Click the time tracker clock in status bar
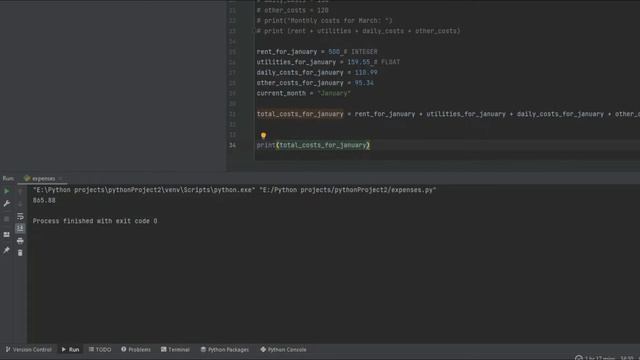This screenshot has width=640, height=360. coord(578,358)
